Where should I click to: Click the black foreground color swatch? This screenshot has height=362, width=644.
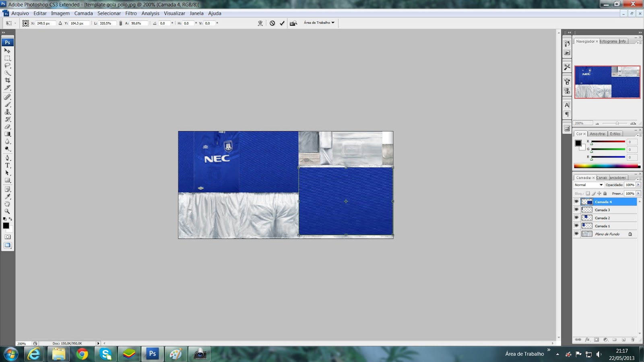[6, 225]
